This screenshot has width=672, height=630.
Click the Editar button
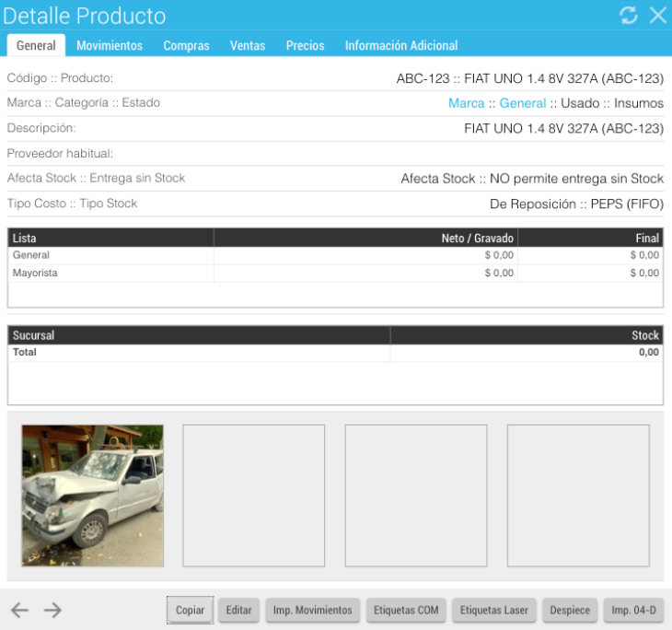[238, 610]
